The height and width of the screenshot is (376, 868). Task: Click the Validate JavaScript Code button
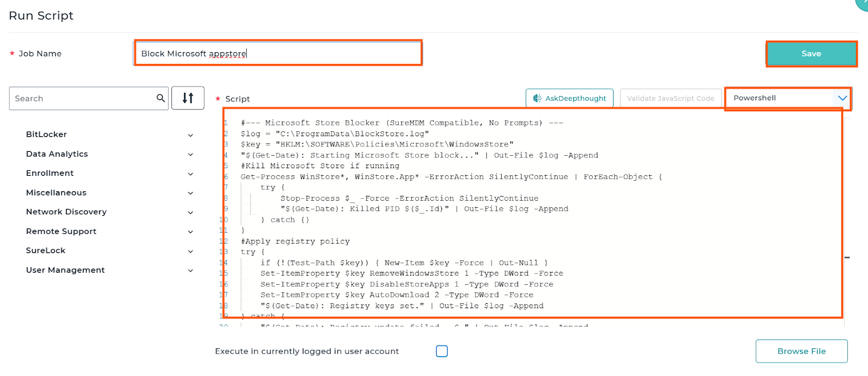point(671,98)
